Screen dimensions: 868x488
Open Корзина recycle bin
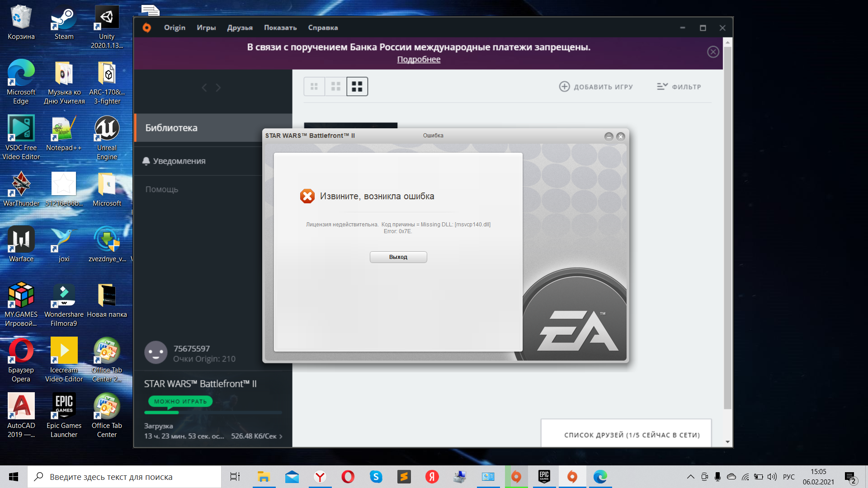(21, 23)
